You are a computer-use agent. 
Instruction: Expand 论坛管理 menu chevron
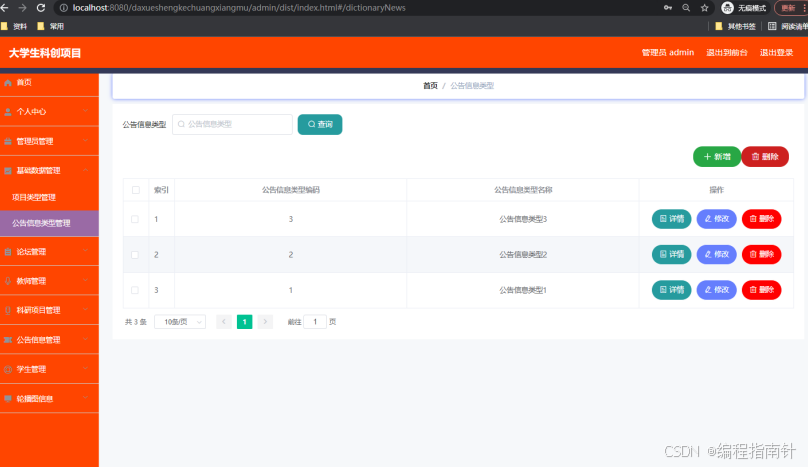tap(86, 251)
